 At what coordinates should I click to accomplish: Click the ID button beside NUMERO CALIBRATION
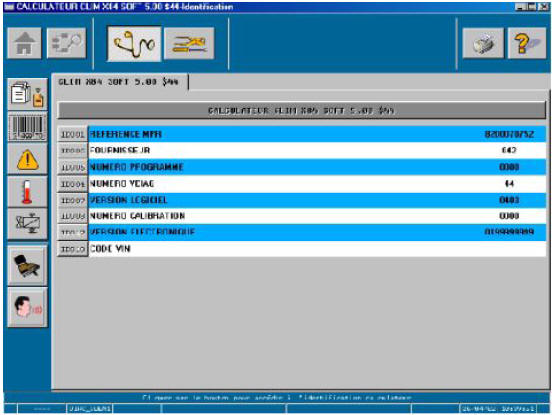pos(72,216)
